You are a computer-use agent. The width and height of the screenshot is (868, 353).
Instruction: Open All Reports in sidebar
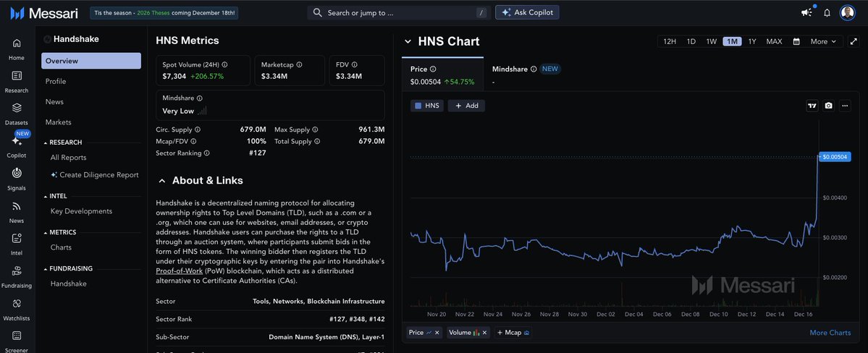[x=69, y=158]
